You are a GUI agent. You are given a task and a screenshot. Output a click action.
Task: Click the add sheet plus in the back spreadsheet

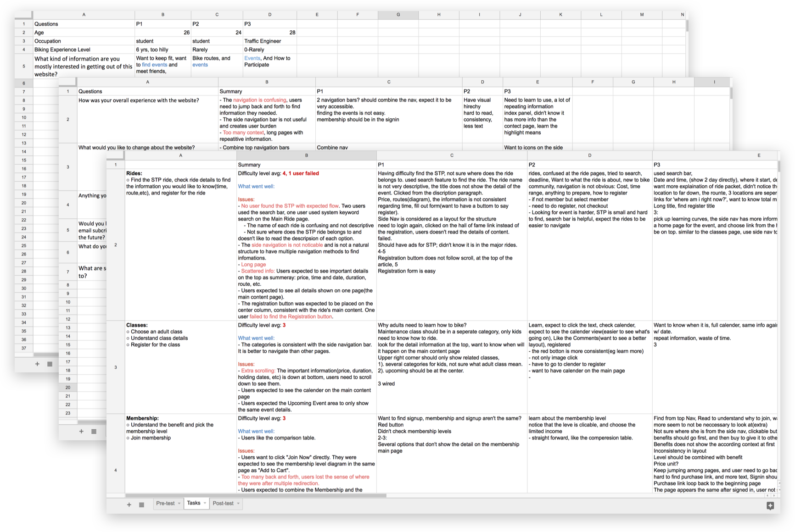pyautogui.click(x=37, y=364)
